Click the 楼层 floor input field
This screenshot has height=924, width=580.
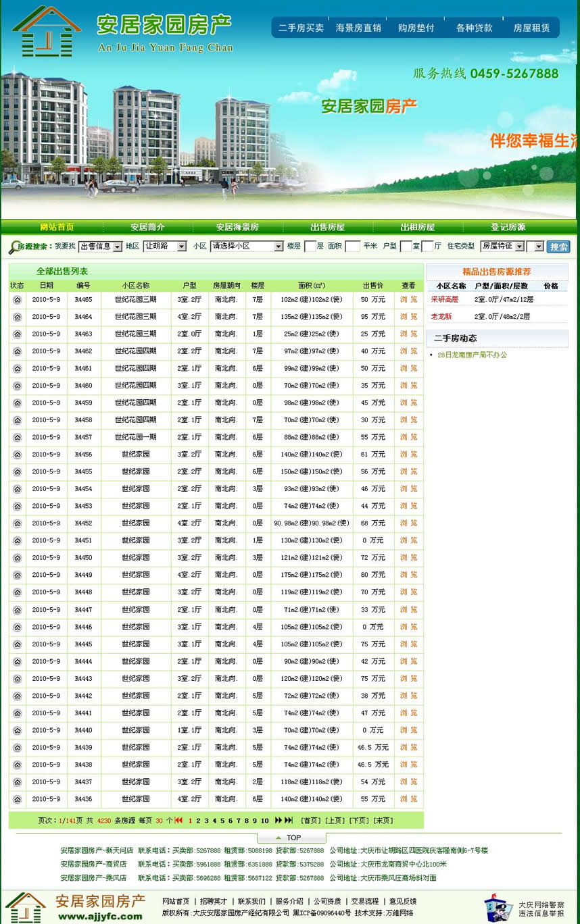pyautogui.click(x=310, y=247)
